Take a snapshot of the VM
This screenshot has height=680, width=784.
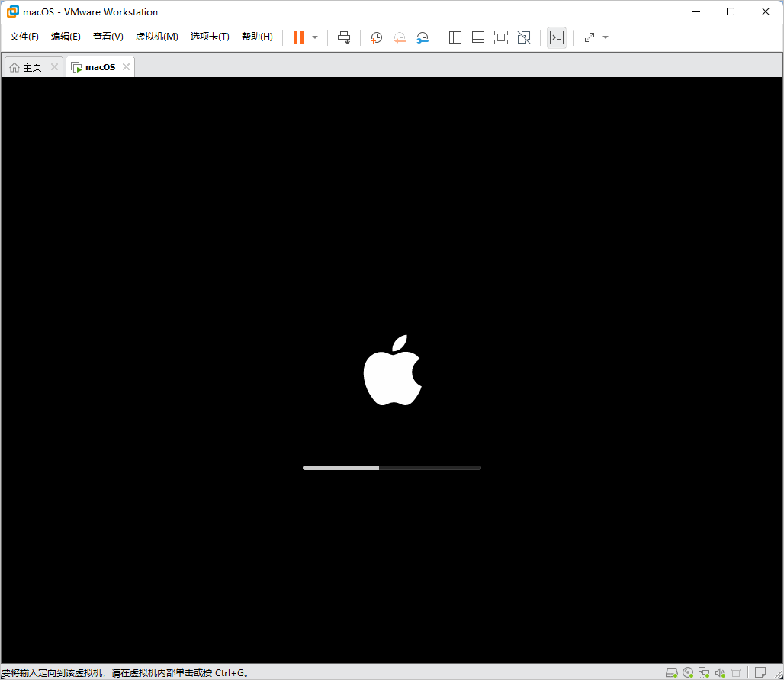point(376,37)
